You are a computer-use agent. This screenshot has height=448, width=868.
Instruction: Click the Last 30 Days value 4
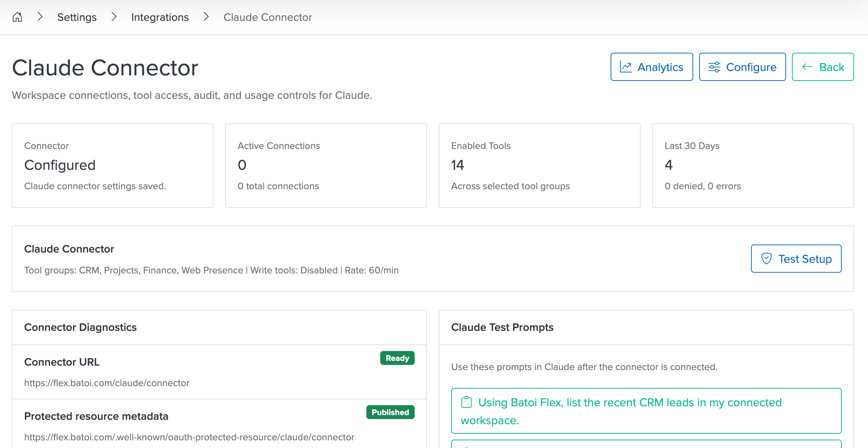[x=669, y=165]
